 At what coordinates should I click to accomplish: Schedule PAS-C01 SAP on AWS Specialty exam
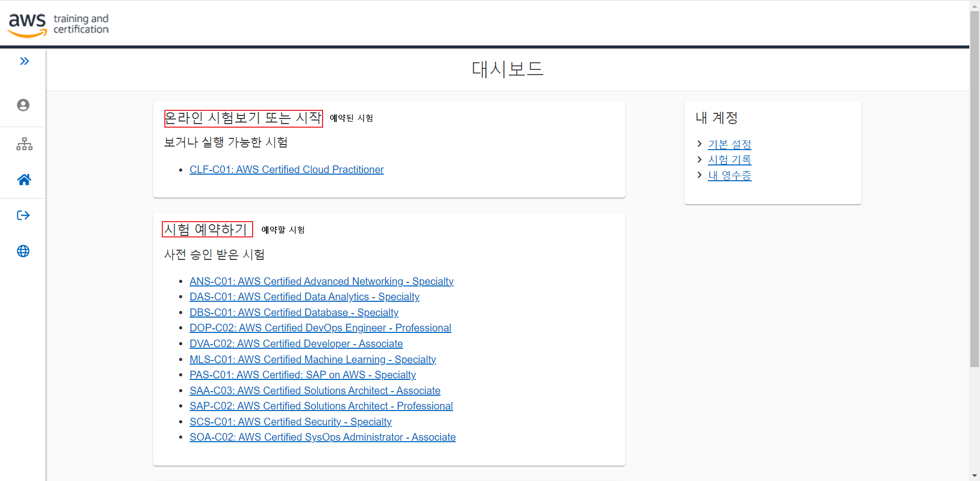coord(303,375)
